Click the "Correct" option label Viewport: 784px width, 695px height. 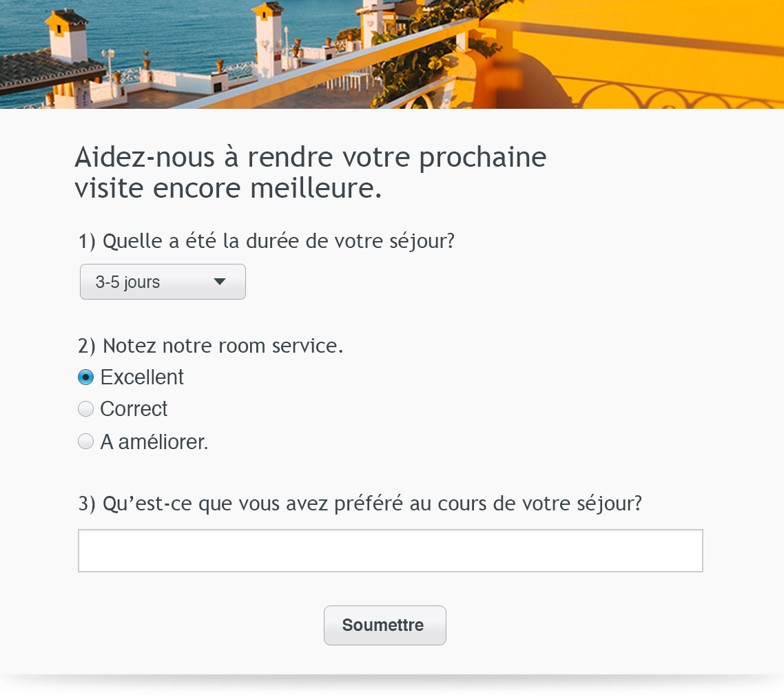pyautogui.click(x=134, y=408)
